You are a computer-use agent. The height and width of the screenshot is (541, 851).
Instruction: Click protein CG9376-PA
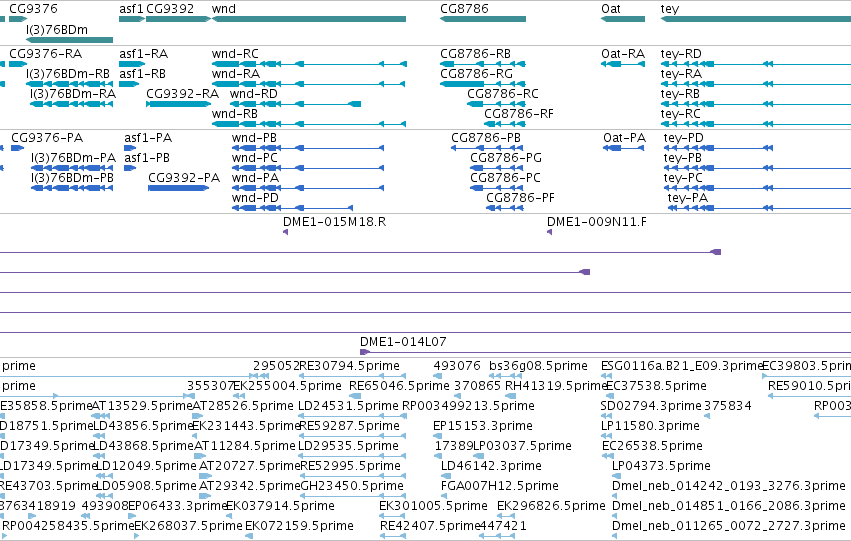(x=47, y=138)
